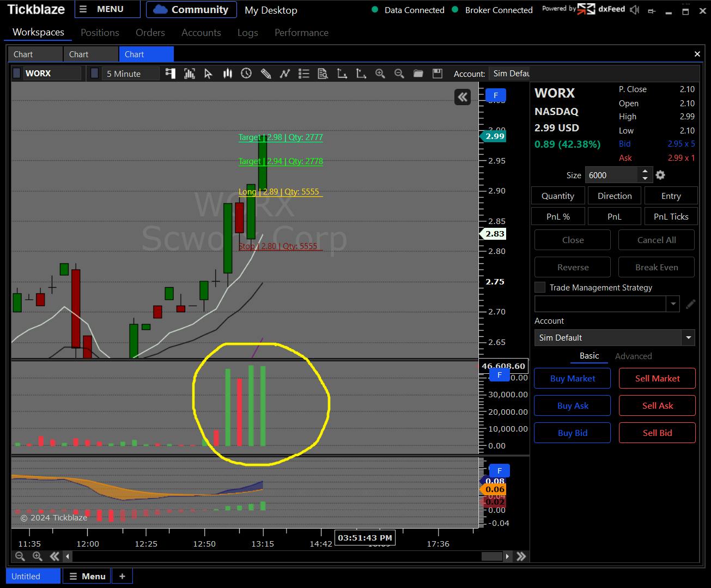Decrease the order size with the down arrow
The height and width of the screenshot is (588, 711).
coord(645,179)
